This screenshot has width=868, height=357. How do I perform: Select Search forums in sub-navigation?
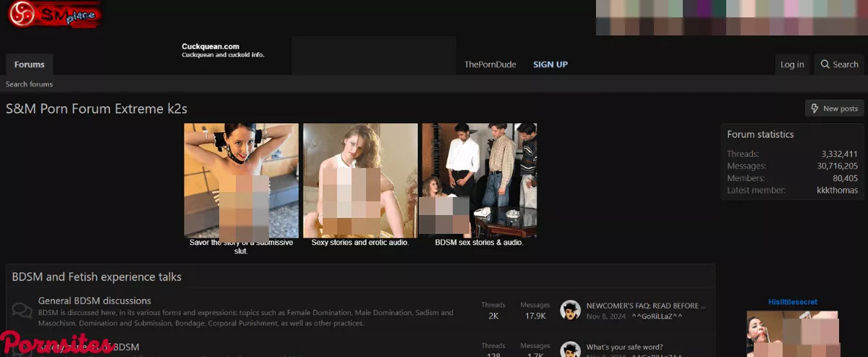30,84
